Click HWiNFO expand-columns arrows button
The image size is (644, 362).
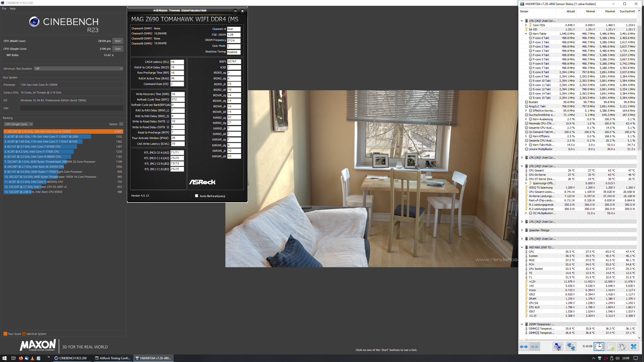point(524,347)
